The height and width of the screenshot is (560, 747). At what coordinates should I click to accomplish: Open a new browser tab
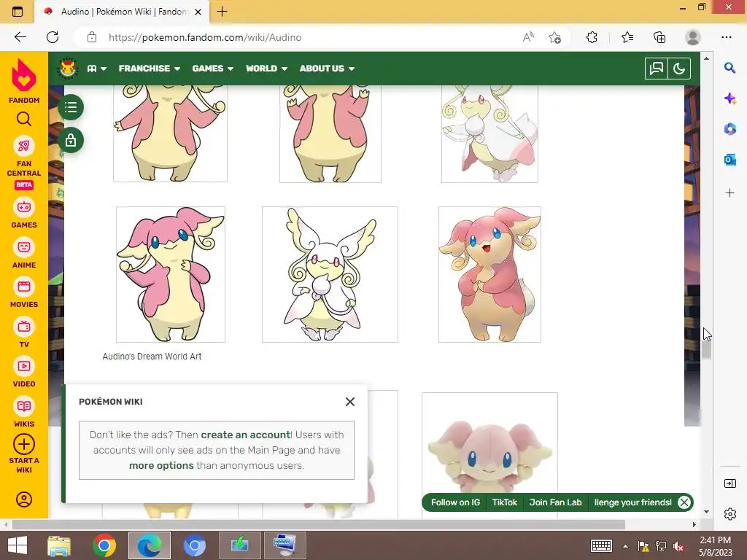coord(222,12)
